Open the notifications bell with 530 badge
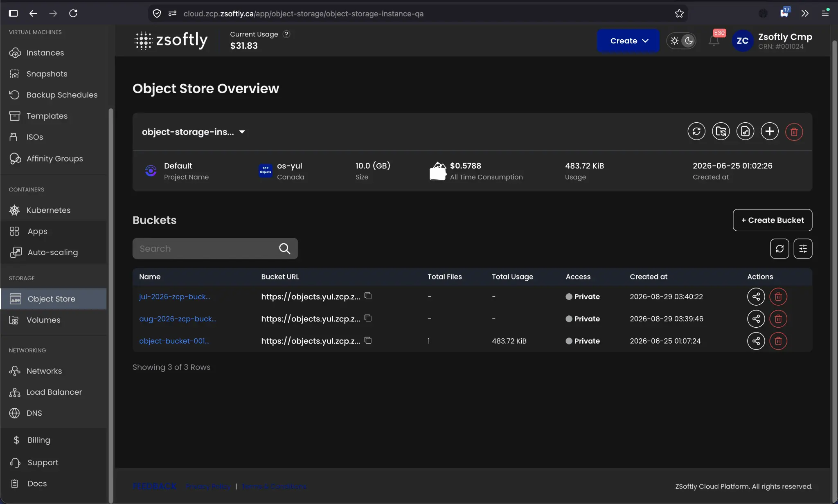 714,40
